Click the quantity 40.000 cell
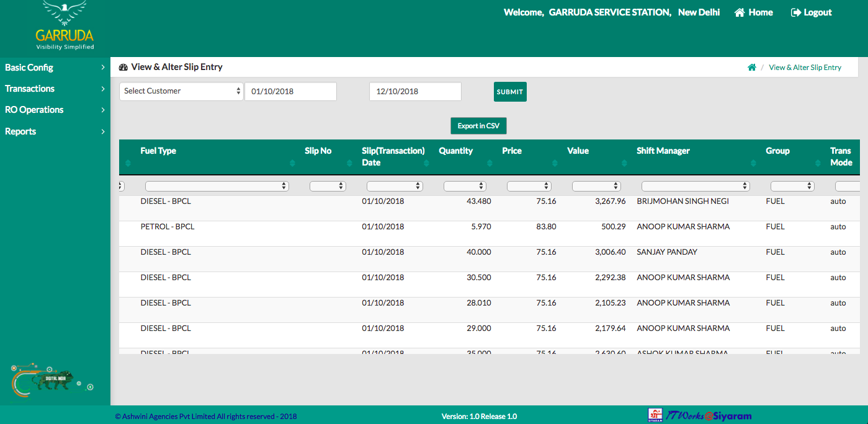This screenshot has width=868, height=424. (479, 252)
